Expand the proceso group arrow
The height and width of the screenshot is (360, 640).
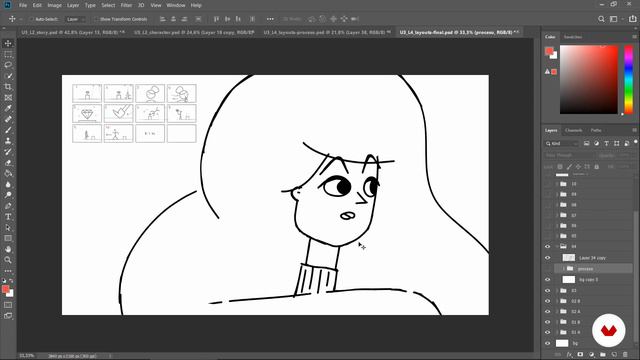[564, 269]
